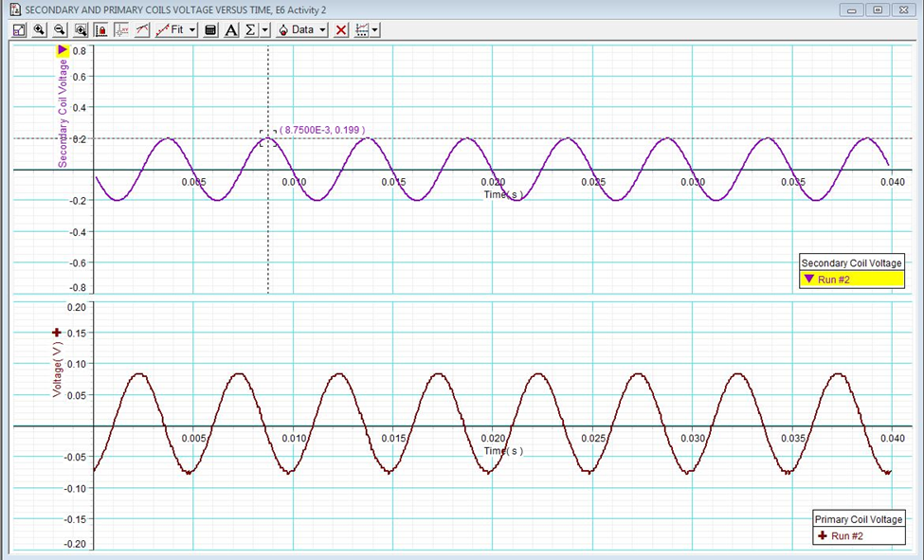The height and width of the screenshot is (560, 924).
Task: Add a text annotation with the A tool
Action: [x=231, y=29]
